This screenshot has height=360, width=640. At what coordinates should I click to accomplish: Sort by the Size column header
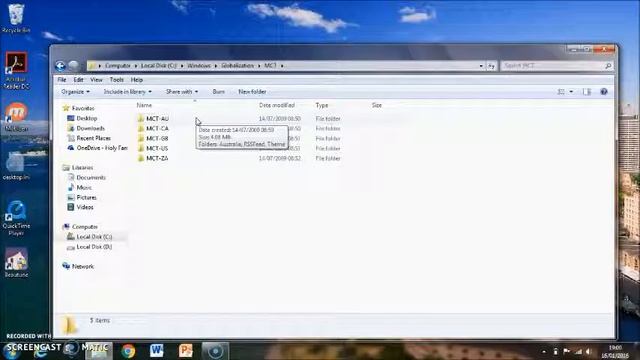point(376,105)
